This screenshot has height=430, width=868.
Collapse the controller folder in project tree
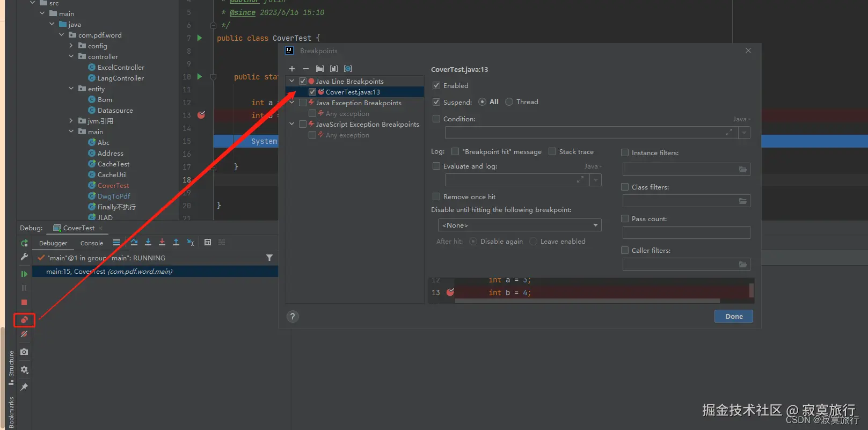point(71,56)
